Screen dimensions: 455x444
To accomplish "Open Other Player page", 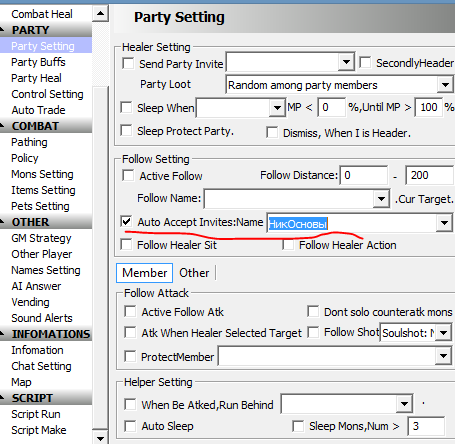I will 42,254.
